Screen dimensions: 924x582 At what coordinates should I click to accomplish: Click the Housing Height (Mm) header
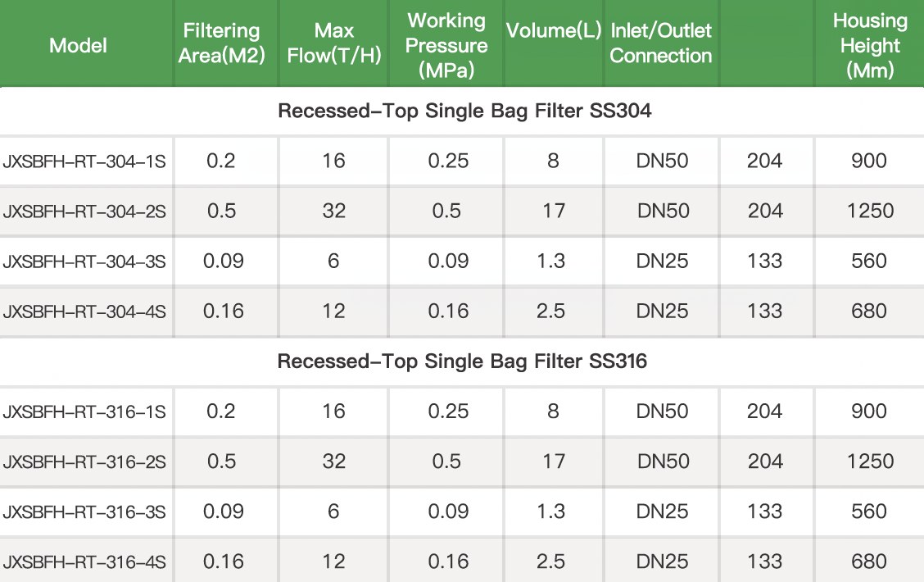pyautogui.click(x=869, y=45)
